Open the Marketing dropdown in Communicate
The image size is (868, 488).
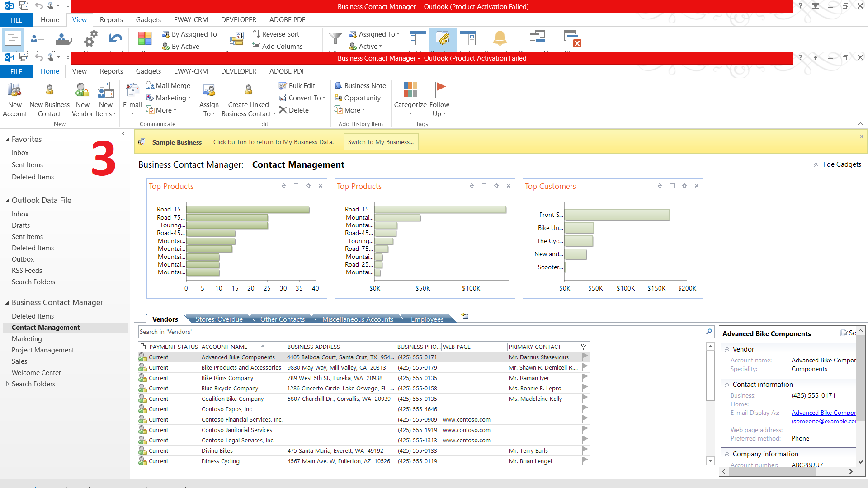[x=169, y=98]
